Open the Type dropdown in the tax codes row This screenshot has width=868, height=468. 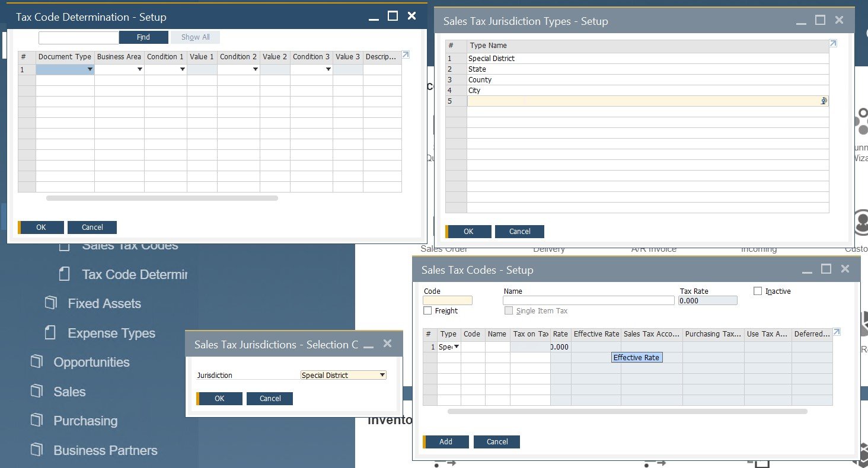[457, 347]
